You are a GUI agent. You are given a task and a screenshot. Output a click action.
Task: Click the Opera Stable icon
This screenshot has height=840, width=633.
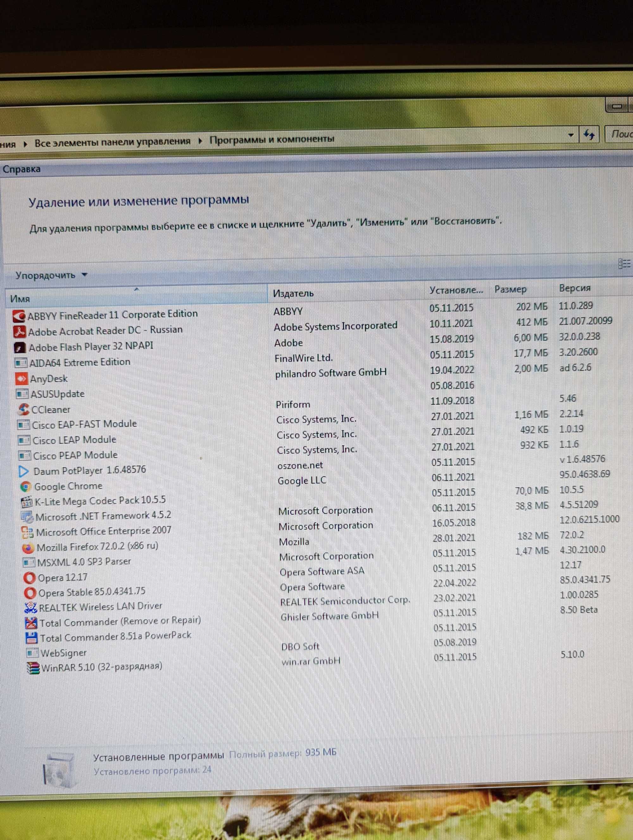(x=30, y=593)
